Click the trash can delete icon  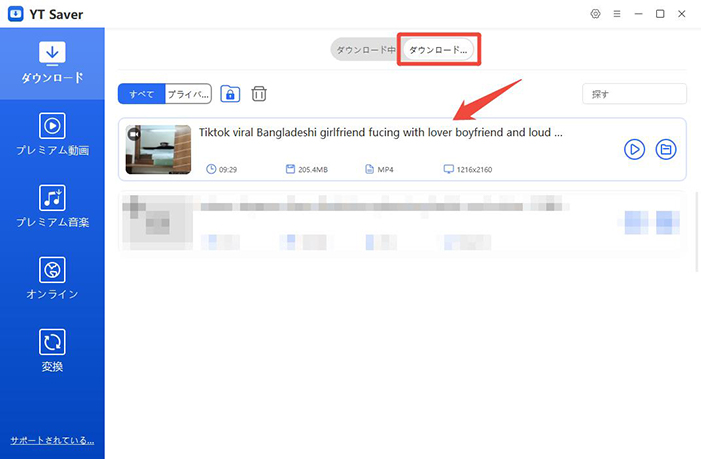[259, 94]
